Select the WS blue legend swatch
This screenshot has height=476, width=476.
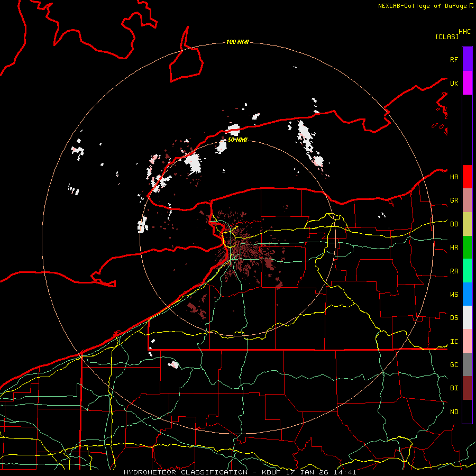tap(467, 294)
